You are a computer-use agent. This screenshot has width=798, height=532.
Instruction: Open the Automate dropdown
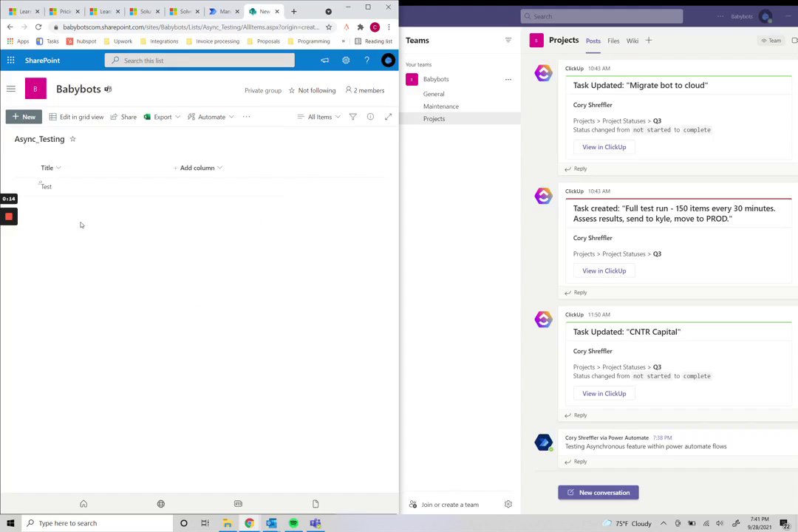click(x=211, y=117)
